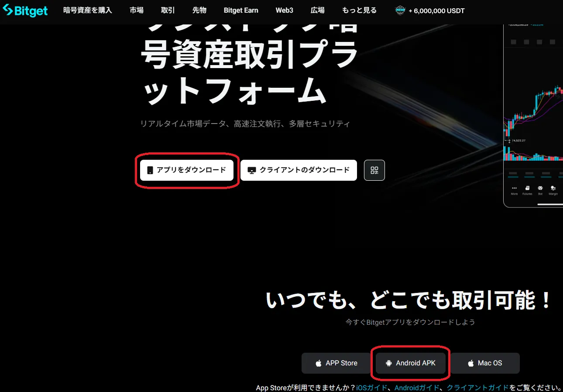Image resolution: width=563 pixels, height=392 pixels.
Task: Expand the もっと見る menu
Action: pyautogui.click(x=360, y=10)
